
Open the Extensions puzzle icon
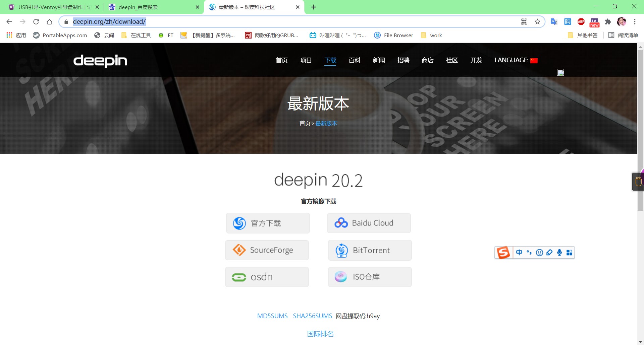(608, 22)
